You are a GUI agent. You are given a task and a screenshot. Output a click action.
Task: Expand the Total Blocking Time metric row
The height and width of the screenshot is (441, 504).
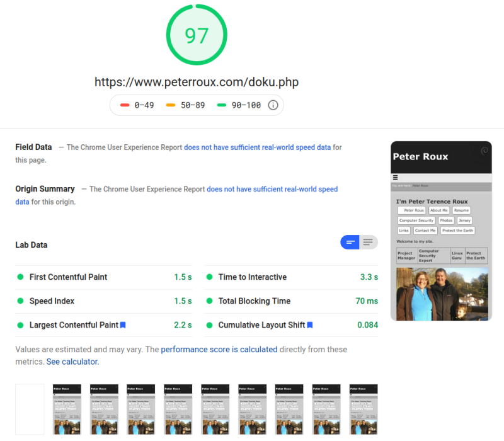291,301
